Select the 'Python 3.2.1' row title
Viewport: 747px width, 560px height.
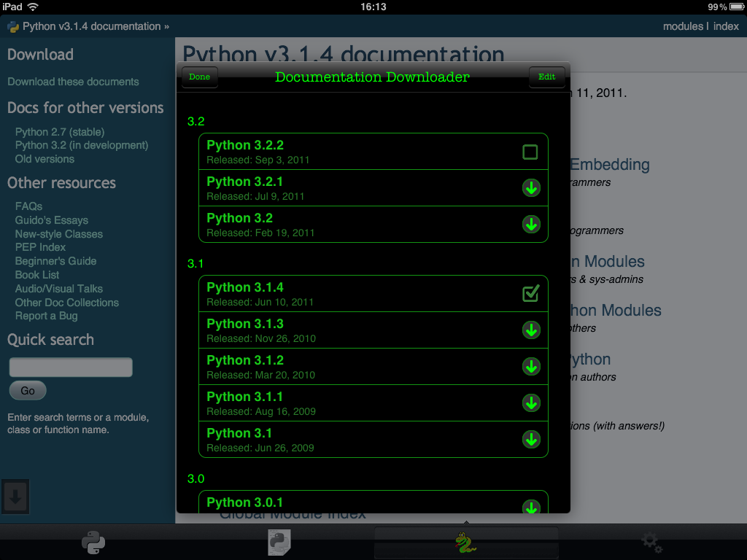tap(245, 182)
